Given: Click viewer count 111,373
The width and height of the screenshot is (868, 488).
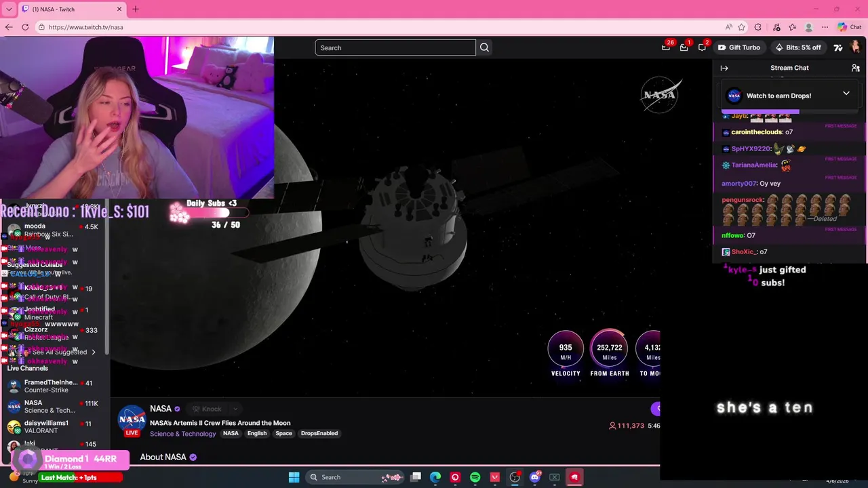Looking at the screenshot, I should 625,426.
